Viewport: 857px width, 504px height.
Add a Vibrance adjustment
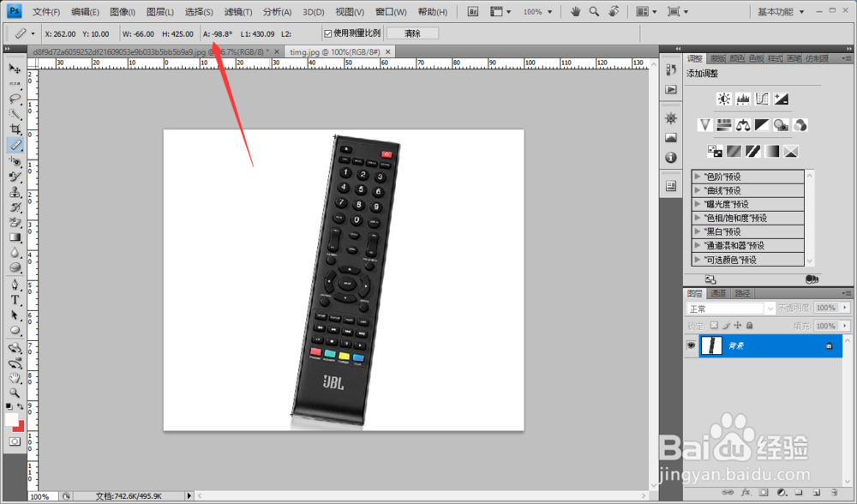coord(704,125)
